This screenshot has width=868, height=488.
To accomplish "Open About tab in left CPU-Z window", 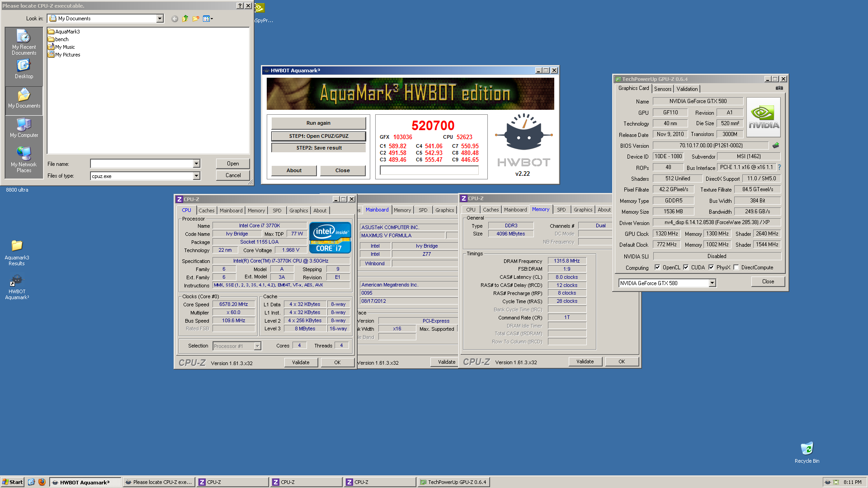I will click(320, 211).
